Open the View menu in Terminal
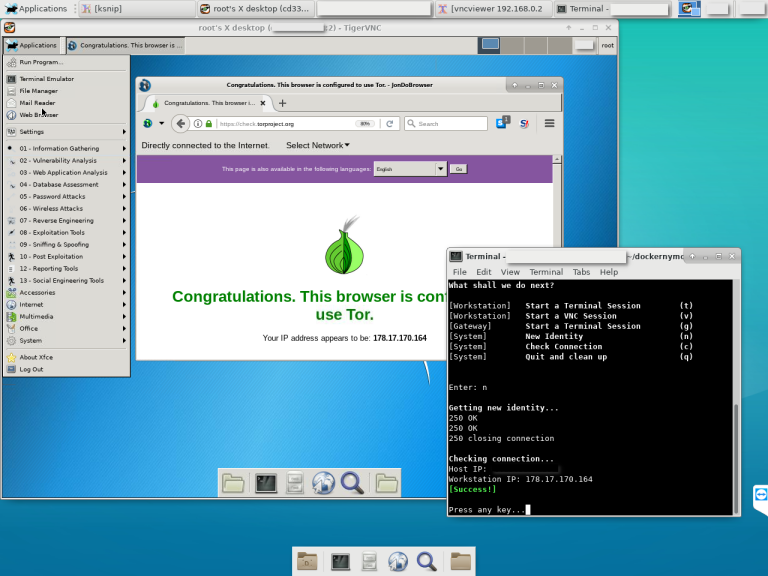This screenshot has height=576, width=768. click(510, 272)
